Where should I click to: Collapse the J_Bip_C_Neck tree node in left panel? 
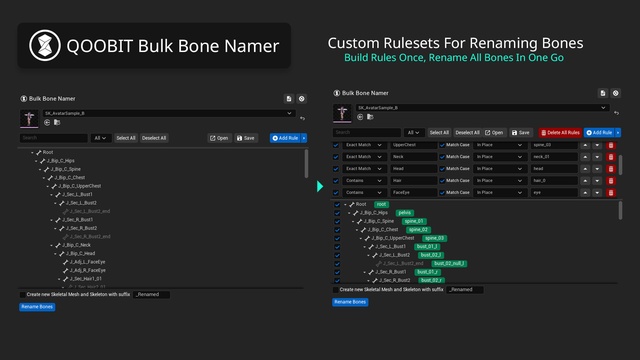52,245
